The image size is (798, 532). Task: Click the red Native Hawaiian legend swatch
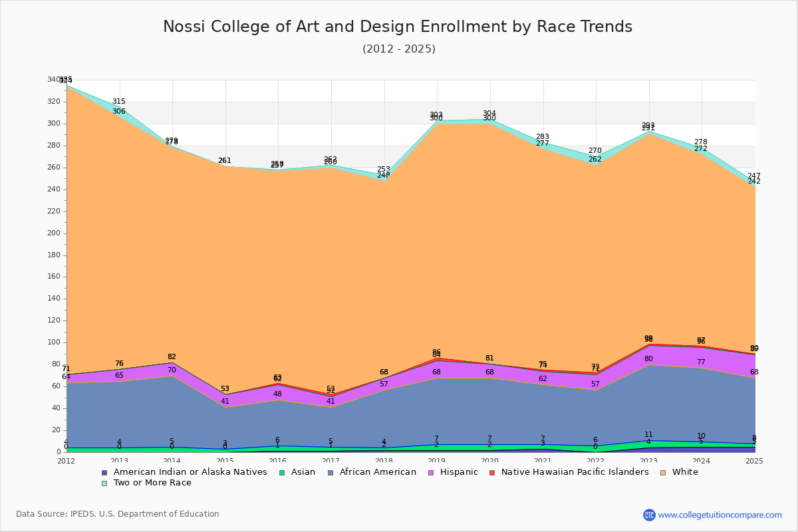pos(492,472)
